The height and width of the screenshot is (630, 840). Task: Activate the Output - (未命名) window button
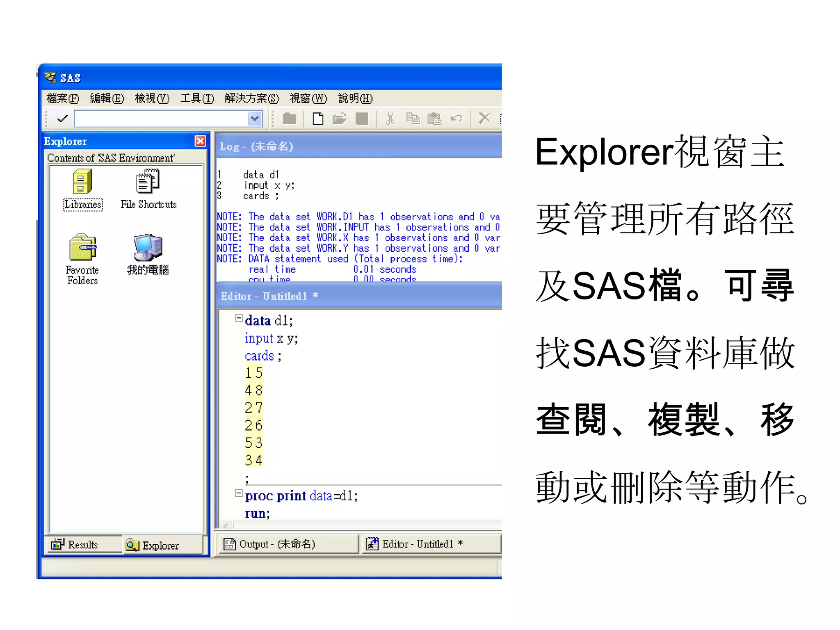pyautogui.click(x=289, y=544)
